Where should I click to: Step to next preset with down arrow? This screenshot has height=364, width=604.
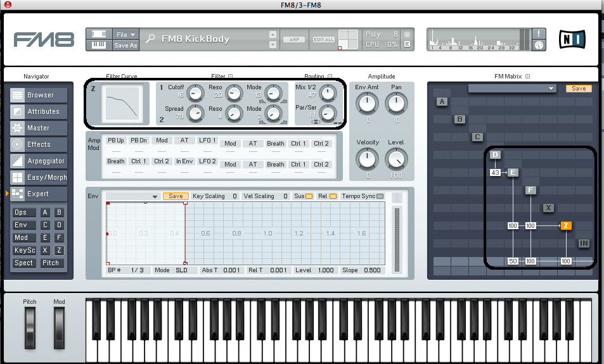(x=273, y=45)
